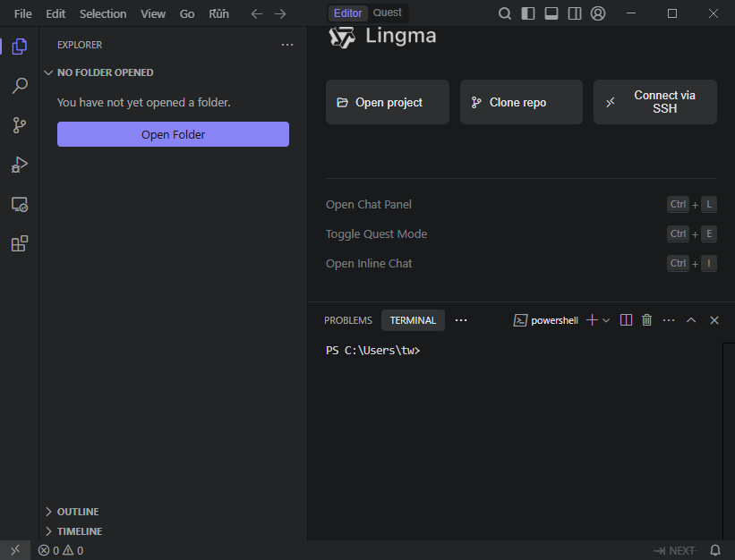
Task: Open the account profile icon
Action: point(598,13)
